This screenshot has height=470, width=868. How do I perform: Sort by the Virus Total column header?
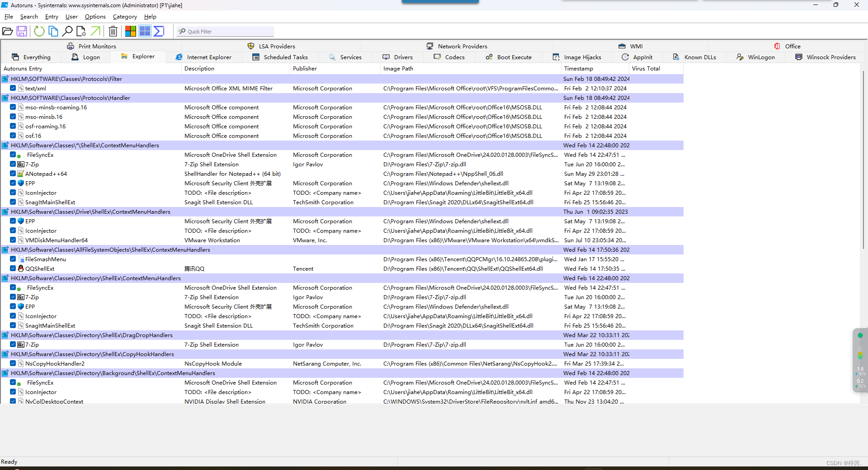pos(656,69)
